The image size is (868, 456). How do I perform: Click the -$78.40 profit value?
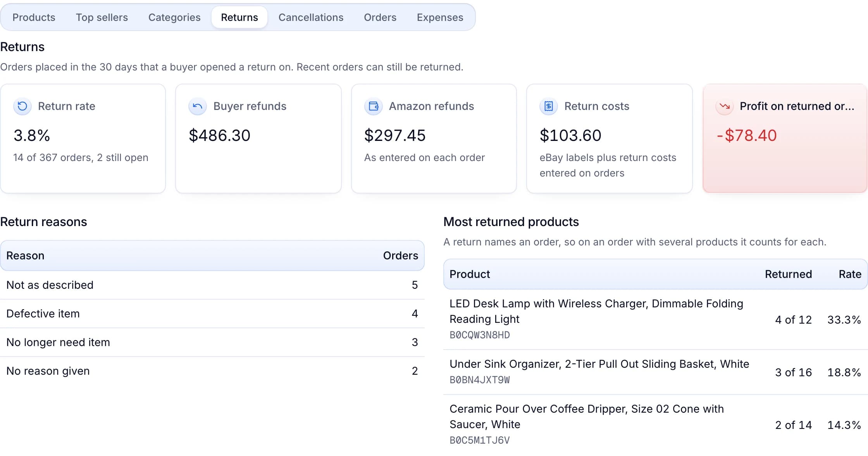(x=747, y=136)
